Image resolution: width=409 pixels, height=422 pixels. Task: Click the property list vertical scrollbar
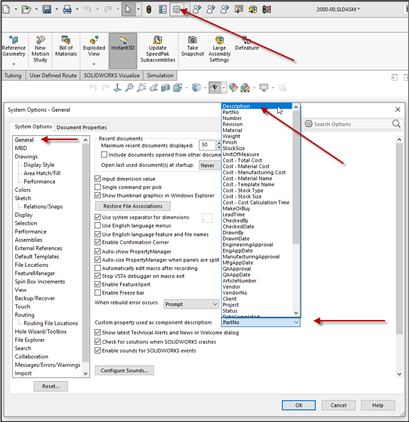[296, 177]
